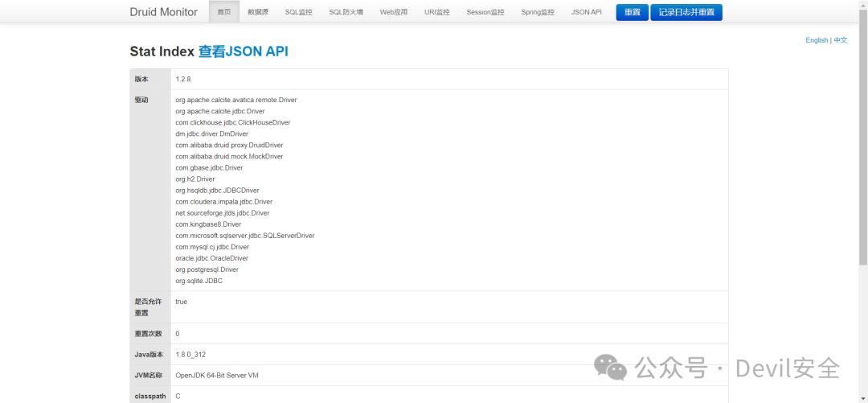This screenshot has width=868, height=403.
Task: Select the URI监控 tab
Action: pyautogui.click(x=437, y=12)
